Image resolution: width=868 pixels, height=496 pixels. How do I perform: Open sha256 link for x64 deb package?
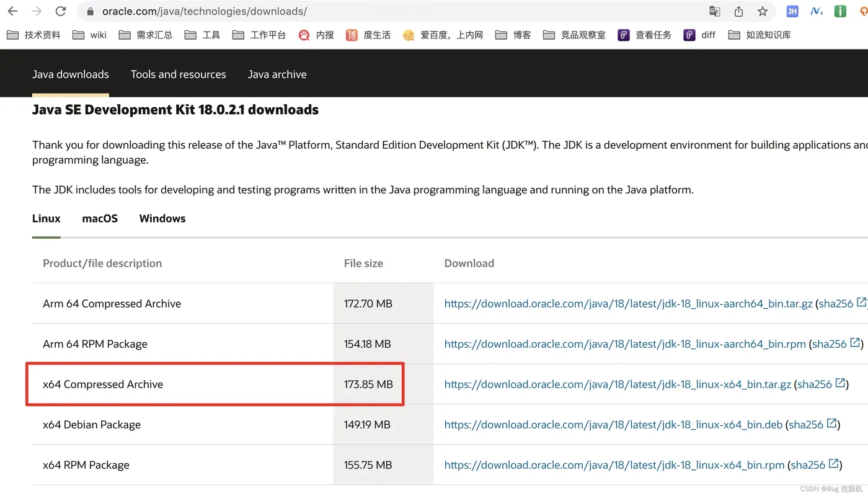pos(806,425)
